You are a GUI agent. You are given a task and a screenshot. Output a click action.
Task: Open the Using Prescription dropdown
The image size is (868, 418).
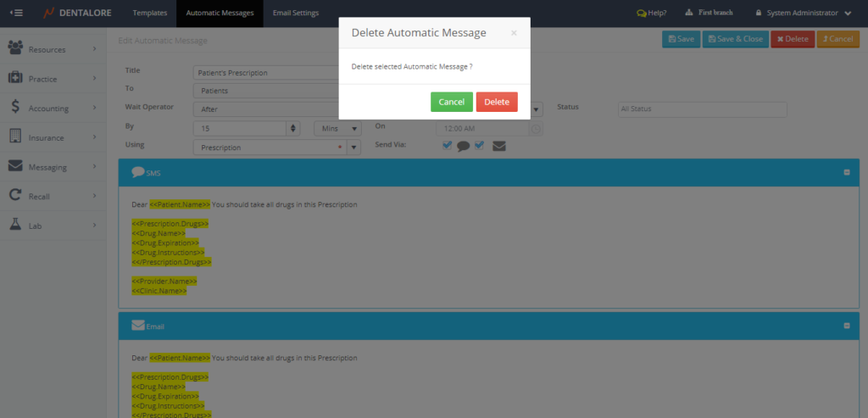354,148
